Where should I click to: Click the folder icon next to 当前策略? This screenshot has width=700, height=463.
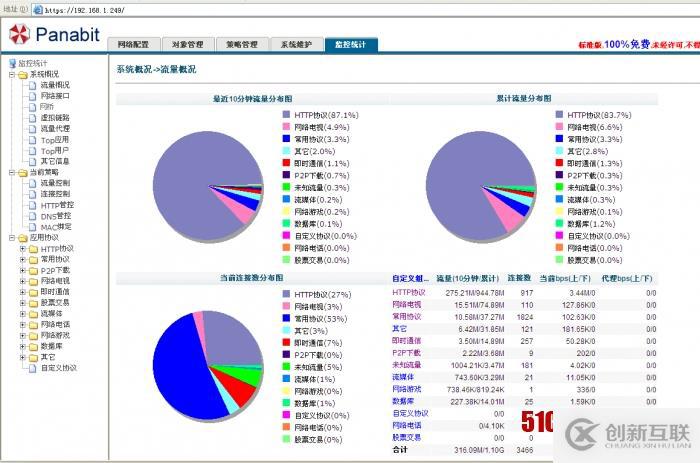click(23, 173)
